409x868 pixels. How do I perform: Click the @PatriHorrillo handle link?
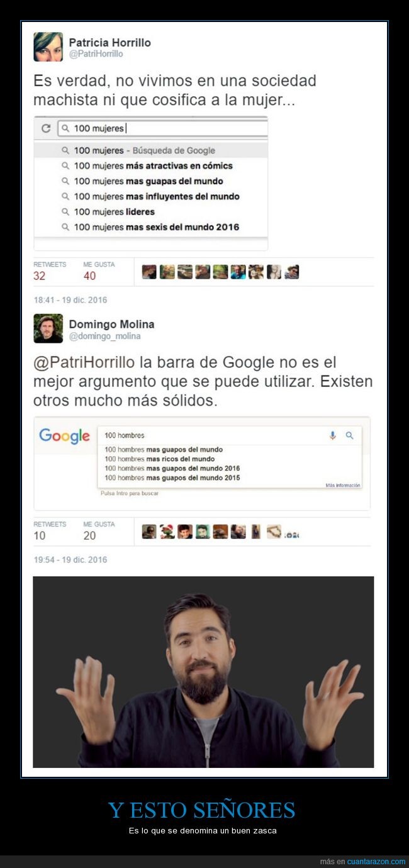coord(96,54)
